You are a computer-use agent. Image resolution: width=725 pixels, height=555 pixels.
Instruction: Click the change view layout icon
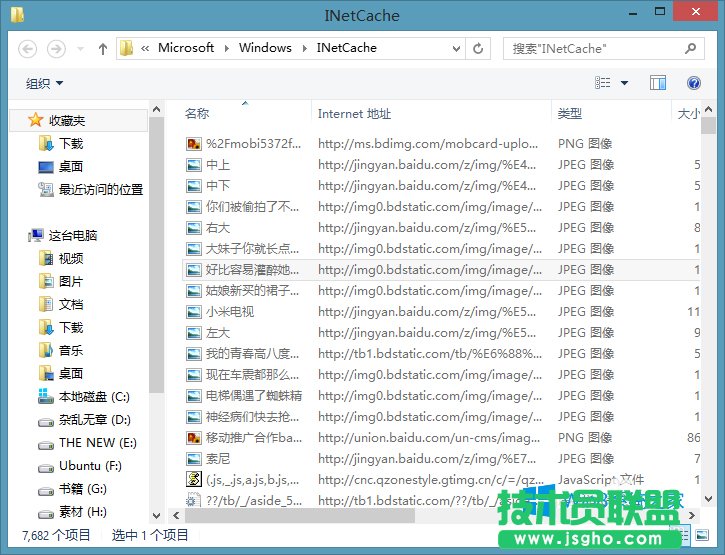603,83
